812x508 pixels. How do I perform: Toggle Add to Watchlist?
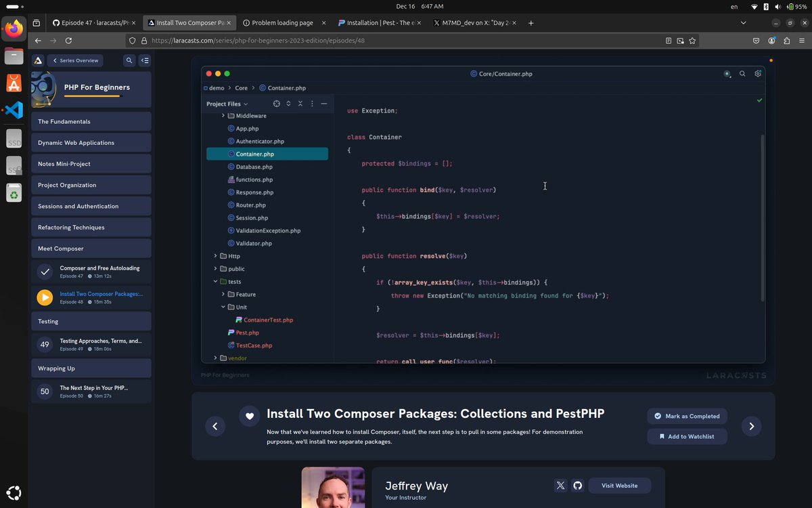(687, 436)
